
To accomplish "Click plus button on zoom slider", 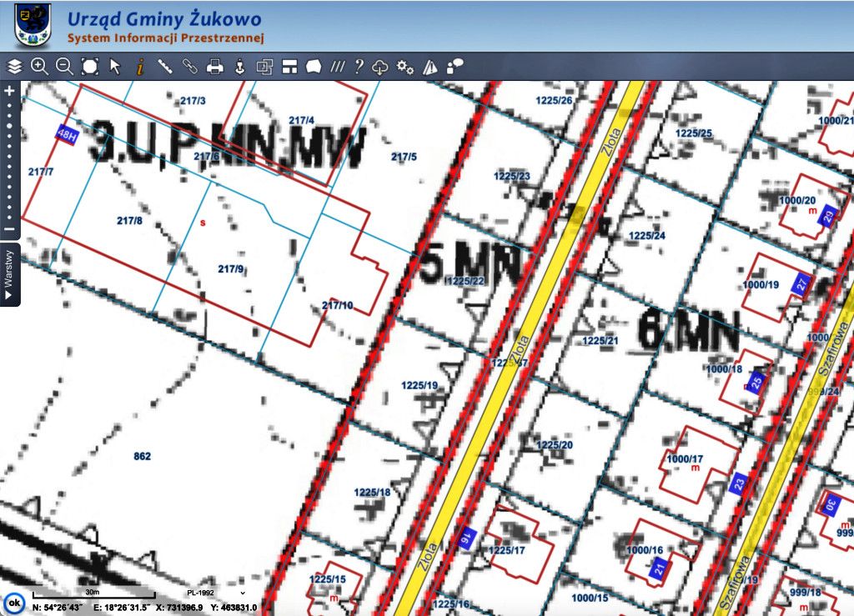I will coord(10,90).
